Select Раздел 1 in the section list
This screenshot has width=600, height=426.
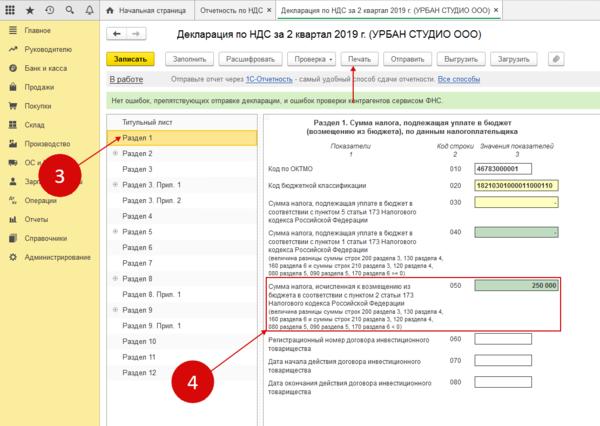click(182, 138)
